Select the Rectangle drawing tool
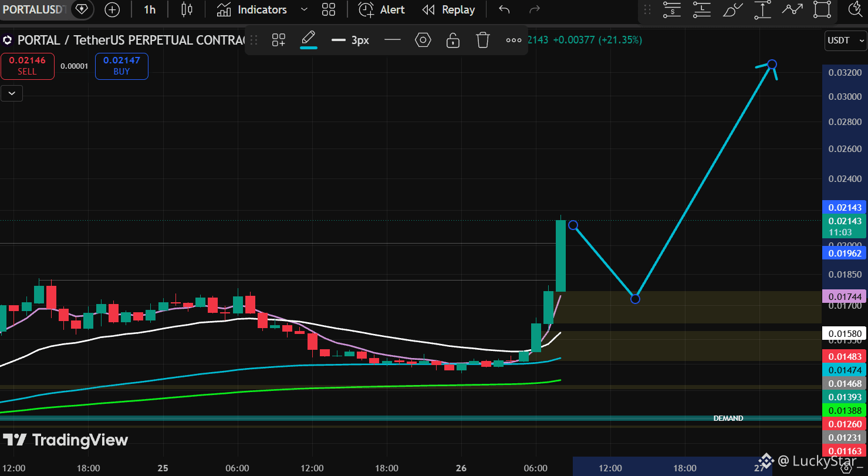Screen dimensions: 868x476 [x=823, y=9]
